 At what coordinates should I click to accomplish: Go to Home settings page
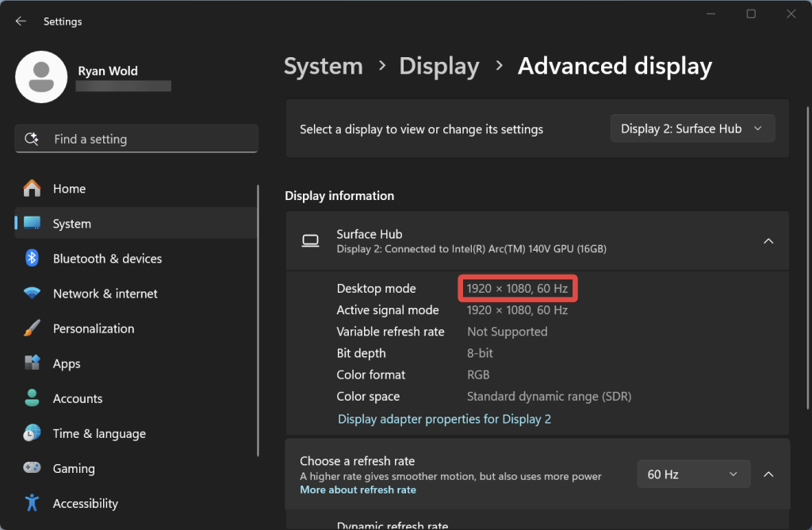pyautogui.click(x=136, y=189)
